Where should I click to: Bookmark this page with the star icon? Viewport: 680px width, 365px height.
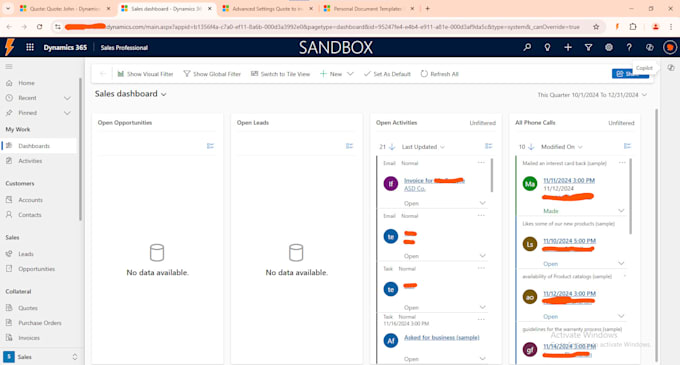tap(596, 27)
